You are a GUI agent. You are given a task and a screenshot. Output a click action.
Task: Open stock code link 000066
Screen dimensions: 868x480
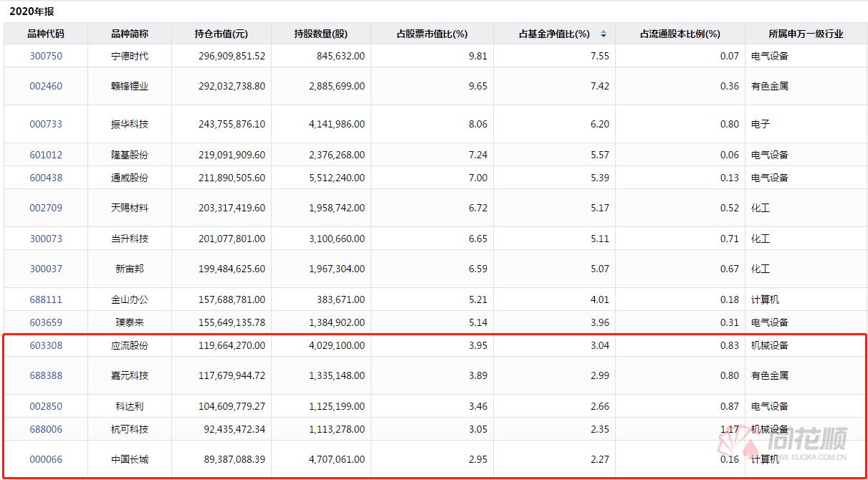click(46, 459)
